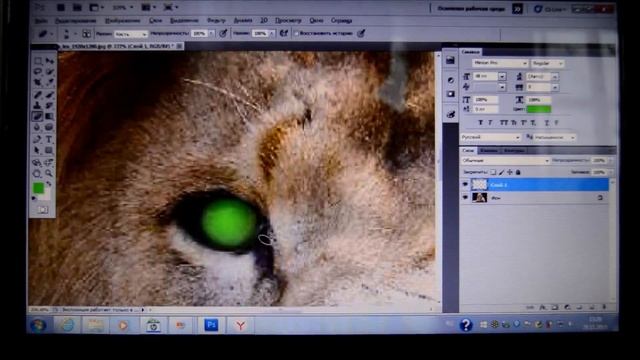Select the Shape tool
640x360 pixels.
[x=49, y=151]
